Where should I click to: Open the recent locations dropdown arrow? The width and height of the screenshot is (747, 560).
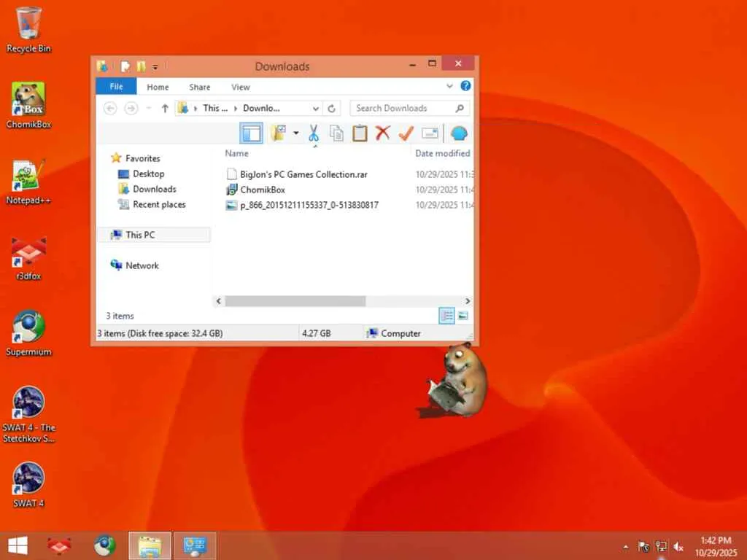[x=149, y=109]
